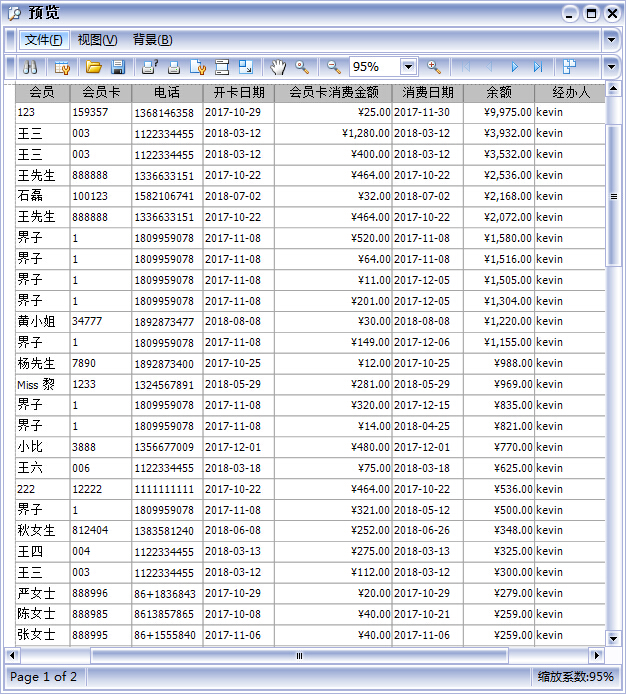Jump to the last page
Screen dimensions: 626x694
click(x=538, y=67)
